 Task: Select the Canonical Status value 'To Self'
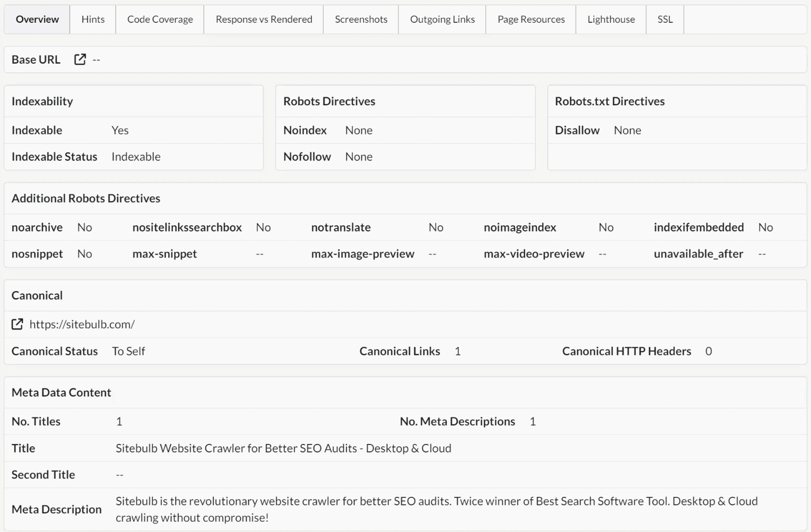point(129,351)
